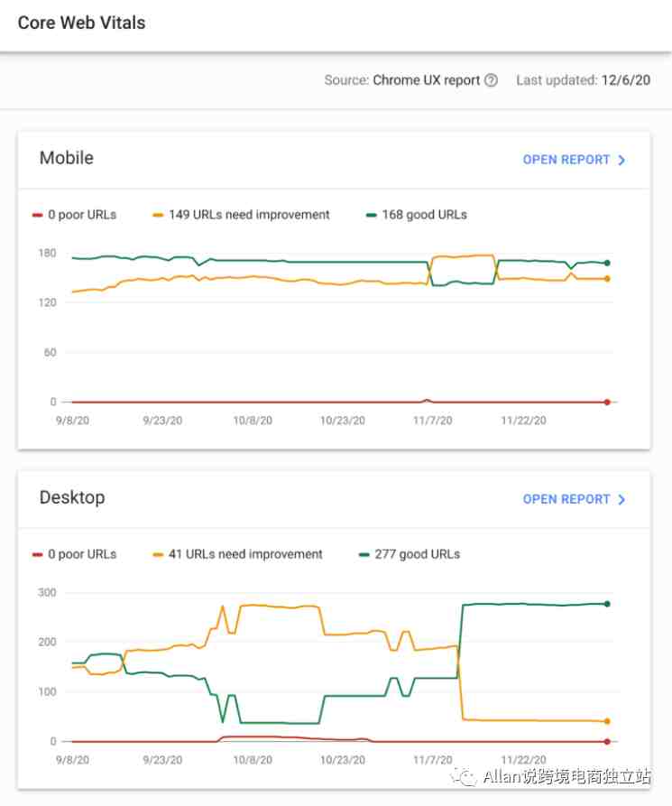The image size is (672, 806).
Task: Click Mobile orange line endpoint dot
Action: click(607, 279)
